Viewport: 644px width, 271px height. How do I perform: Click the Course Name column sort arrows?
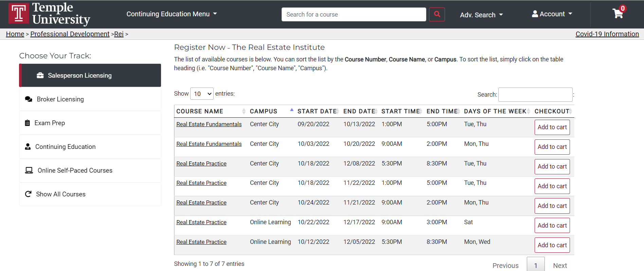click(x=244, y=111)
